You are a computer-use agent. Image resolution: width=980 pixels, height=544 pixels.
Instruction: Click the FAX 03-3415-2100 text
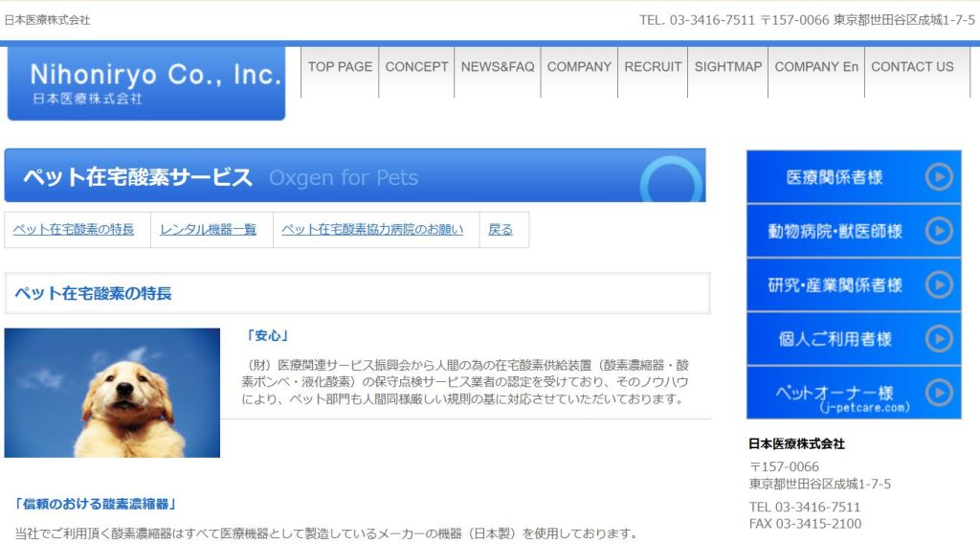click(805, 524)
